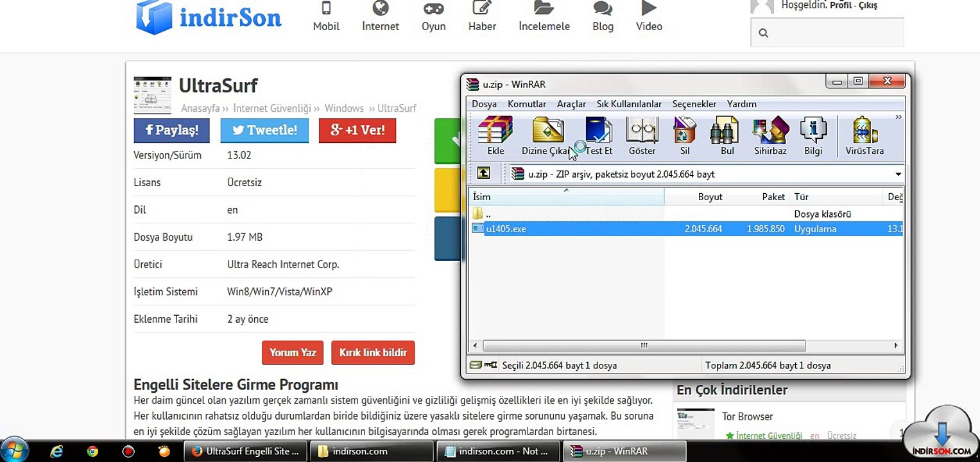
Task: Open the Sık Kullanılanlar menu
Action: (x=629, y=104)
